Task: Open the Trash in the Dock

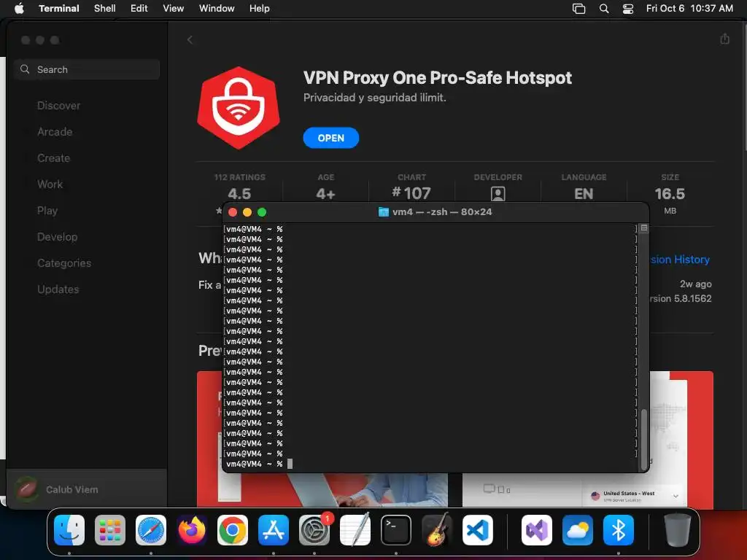Action: (677, 530)
